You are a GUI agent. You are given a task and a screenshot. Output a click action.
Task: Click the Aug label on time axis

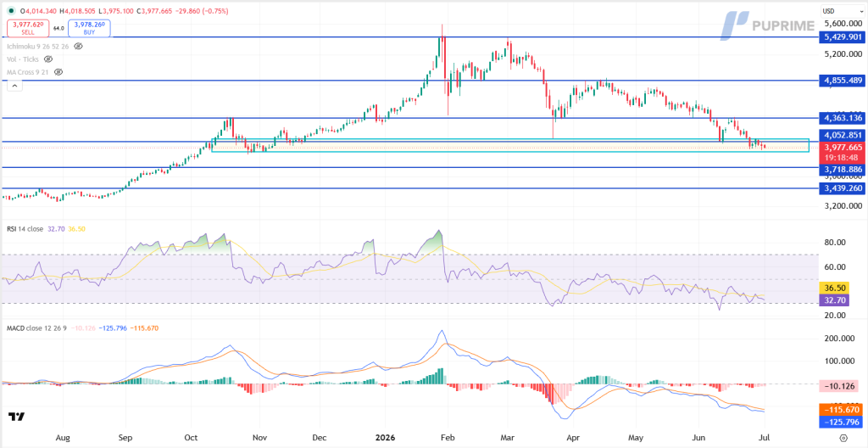[x=64, y=438]
